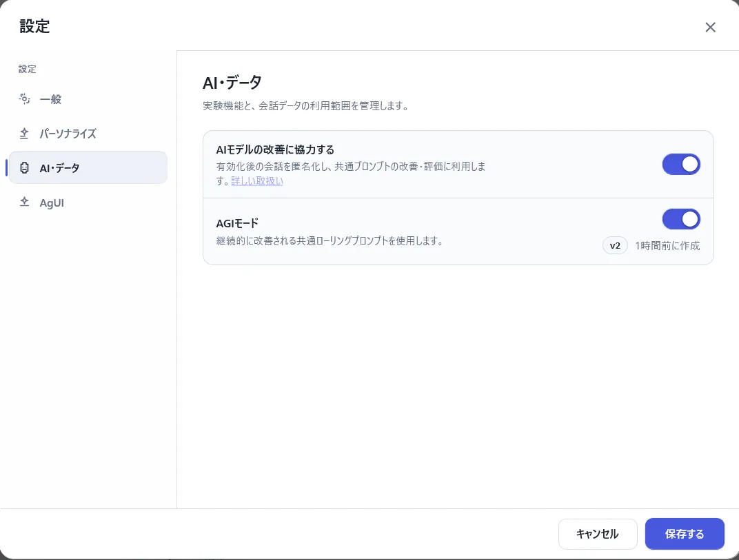
Task: Click the AI・データ page heading
Action: tap(232, 83)
